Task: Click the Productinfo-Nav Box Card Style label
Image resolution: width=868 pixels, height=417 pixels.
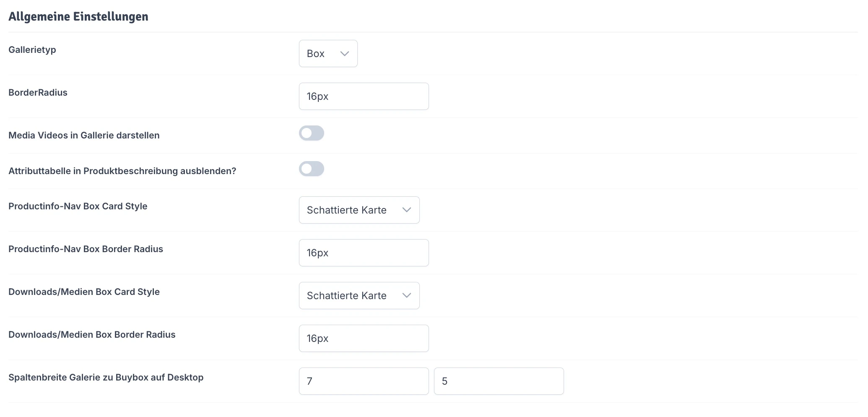Action: click(78, 206)
